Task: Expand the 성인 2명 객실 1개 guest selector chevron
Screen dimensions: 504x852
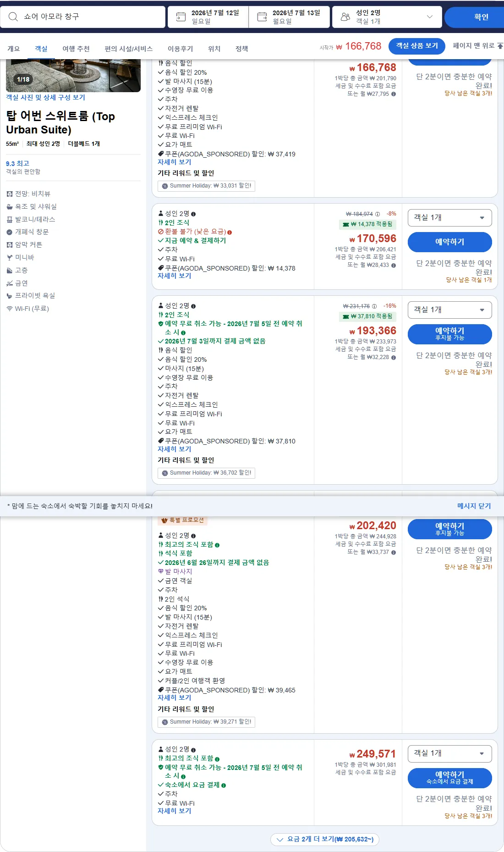Action: (430, 17)
